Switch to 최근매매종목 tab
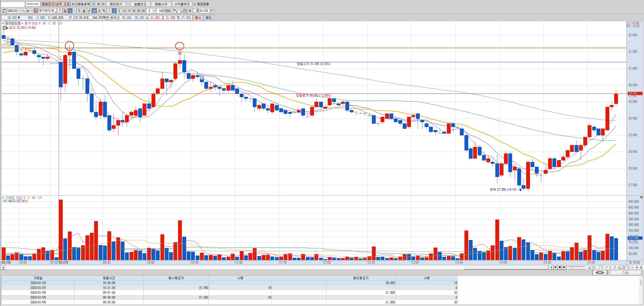Image resolution: width=644 pixels, height=306 pixels. click(81, 4)
